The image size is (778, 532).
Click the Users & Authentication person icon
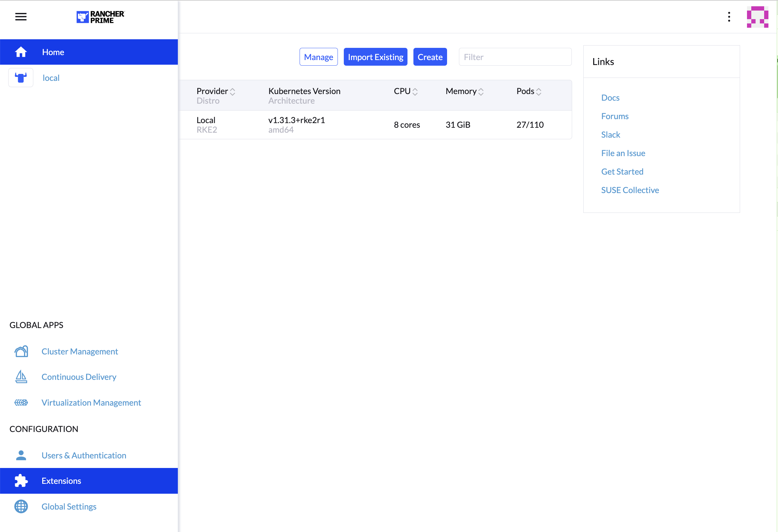[x=21, y=455]
